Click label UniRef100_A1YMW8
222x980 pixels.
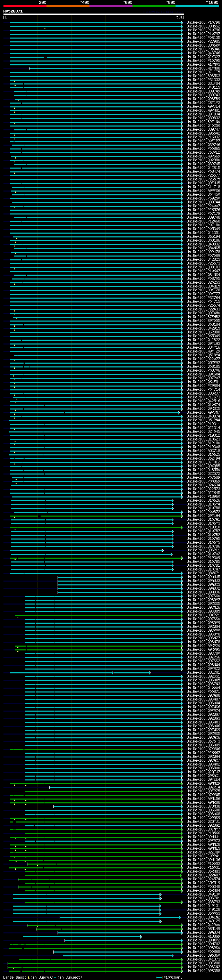(203, 68)
